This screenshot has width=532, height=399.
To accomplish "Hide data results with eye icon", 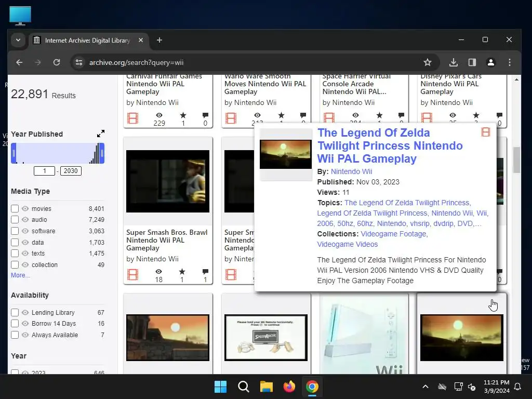I will pyautogui.click(x=25, y=242).
